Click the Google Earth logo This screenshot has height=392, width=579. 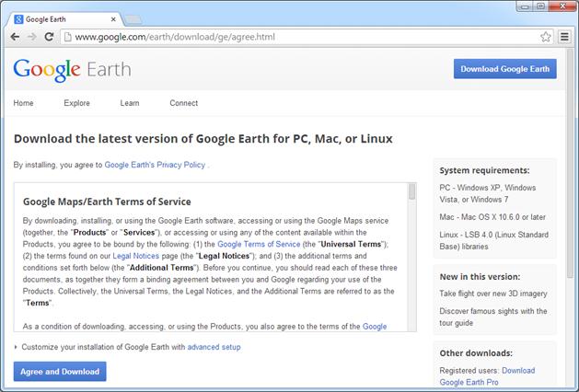click(72, 70)
